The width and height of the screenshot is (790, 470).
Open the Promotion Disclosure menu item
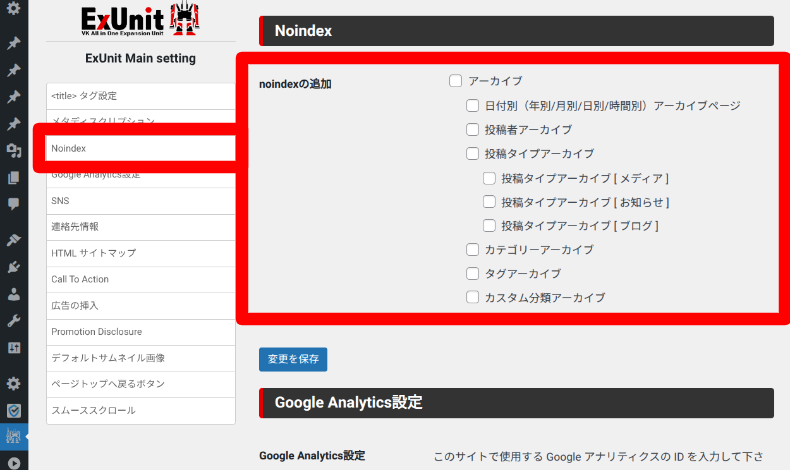pos(141,331)
